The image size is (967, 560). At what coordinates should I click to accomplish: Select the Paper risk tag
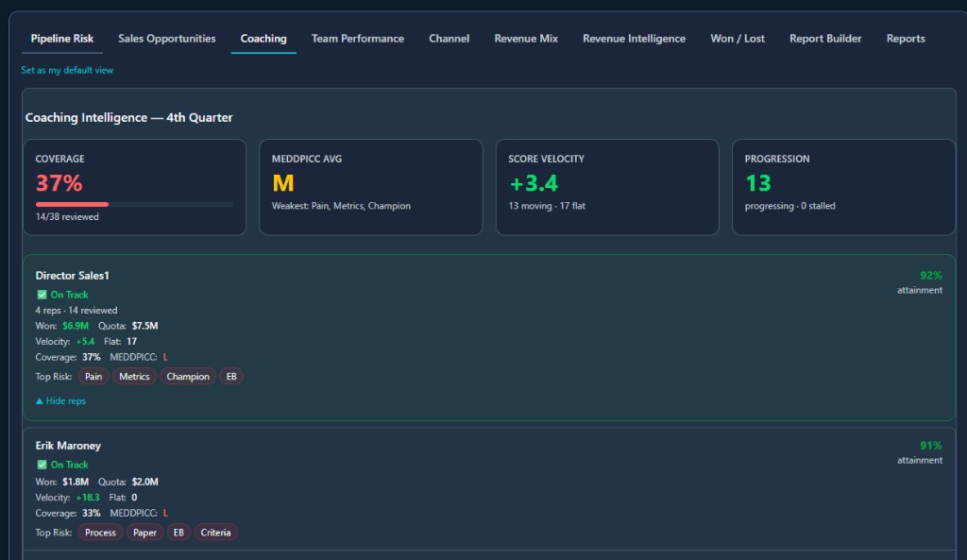(144, 533)
